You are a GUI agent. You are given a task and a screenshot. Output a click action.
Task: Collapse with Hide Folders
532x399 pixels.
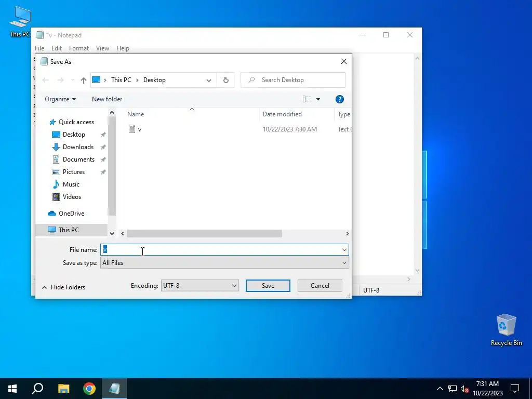(63, 287)
